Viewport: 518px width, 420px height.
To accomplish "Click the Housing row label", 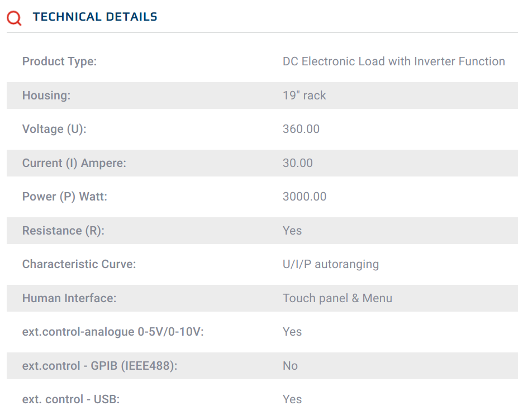I will pos(46,96).
